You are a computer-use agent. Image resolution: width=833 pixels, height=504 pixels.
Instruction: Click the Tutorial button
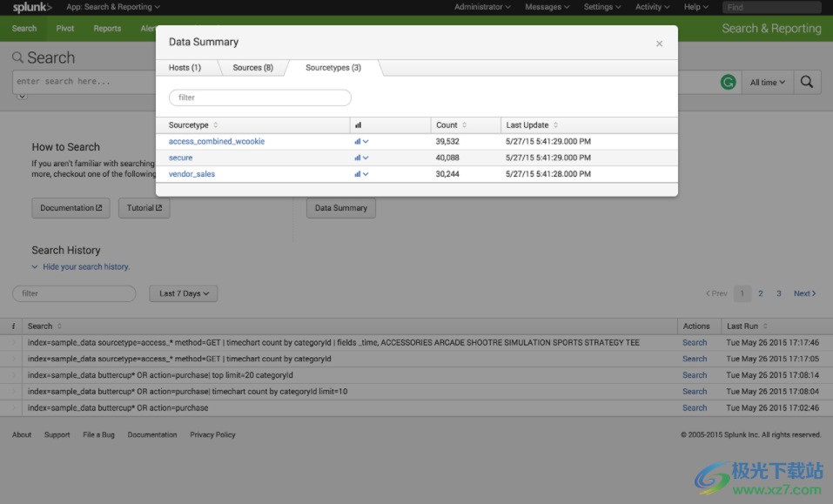pos(144,208)
